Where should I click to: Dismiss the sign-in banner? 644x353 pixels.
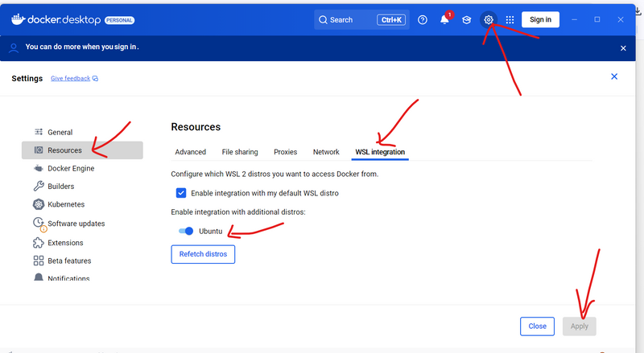(622, 48)
